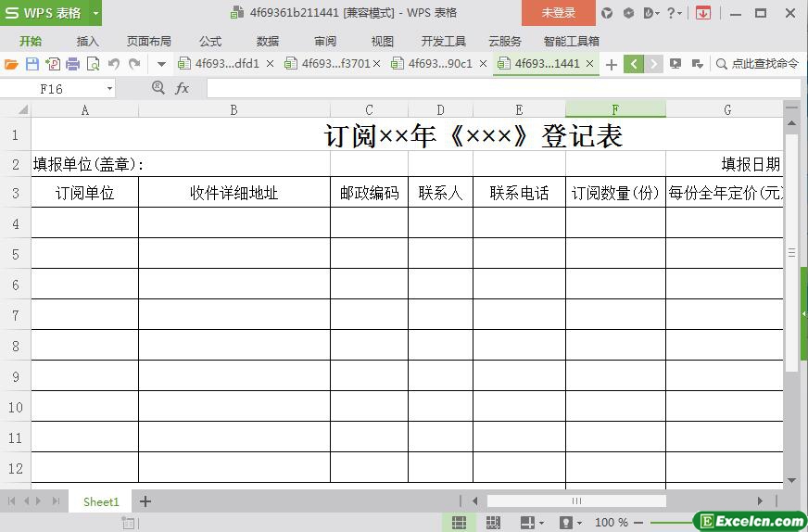This screenshot has height=532, width=808.
Task: Redo the last action
Action: [x=134, y=64]
